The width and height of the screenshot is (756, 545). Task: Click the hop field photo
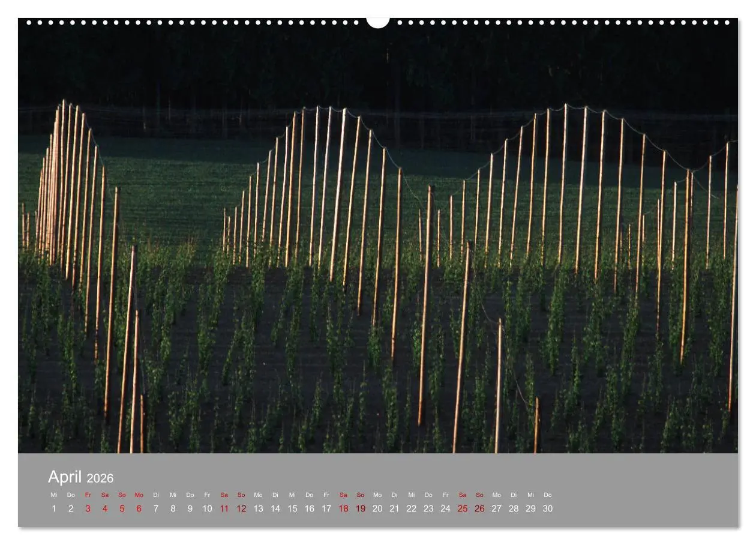click(378, 240)
